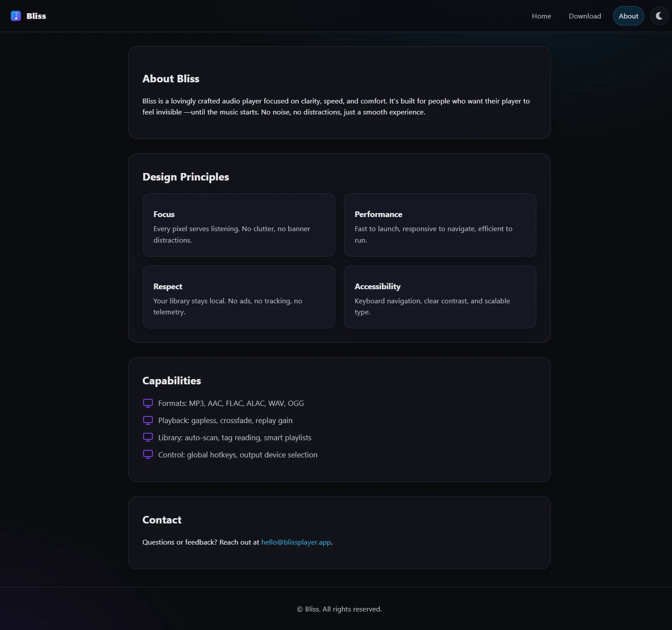Click the Capabilities section heading
672x630 pixels.
(x=171, y=381)
